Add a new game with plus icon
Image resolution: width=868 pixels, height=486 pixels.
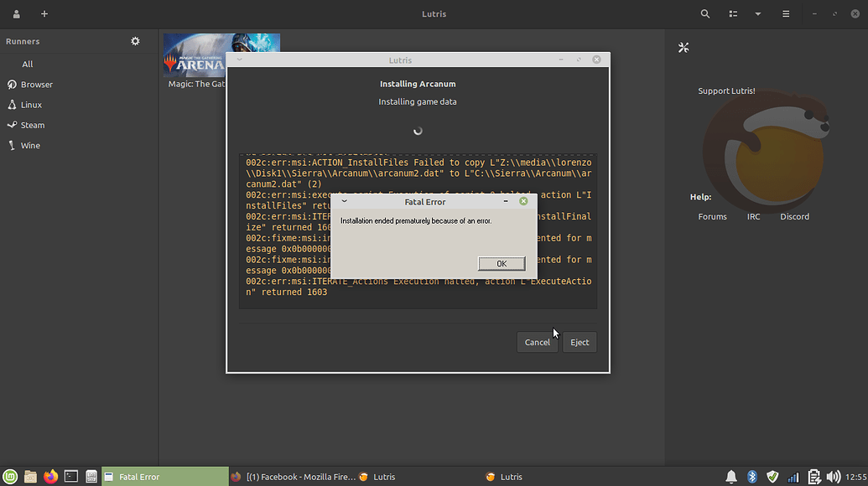coord(44,13)
